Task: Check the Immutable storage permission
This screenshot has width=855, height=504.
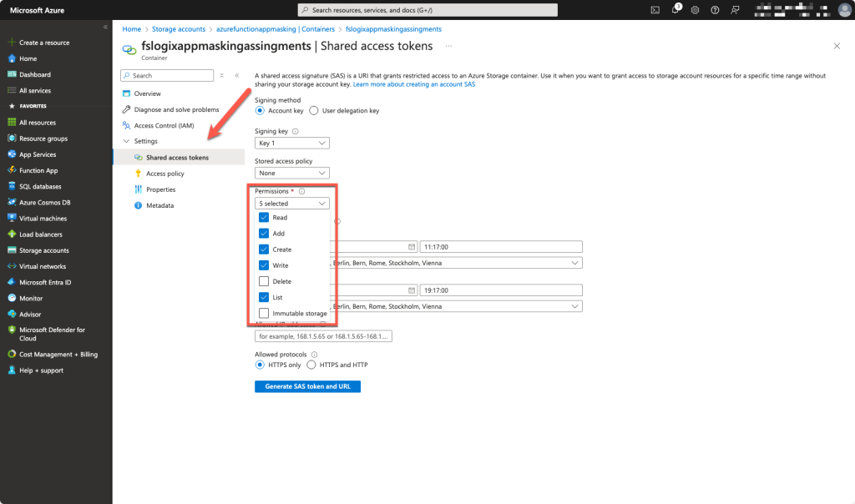Action: (x=264, y=313)
